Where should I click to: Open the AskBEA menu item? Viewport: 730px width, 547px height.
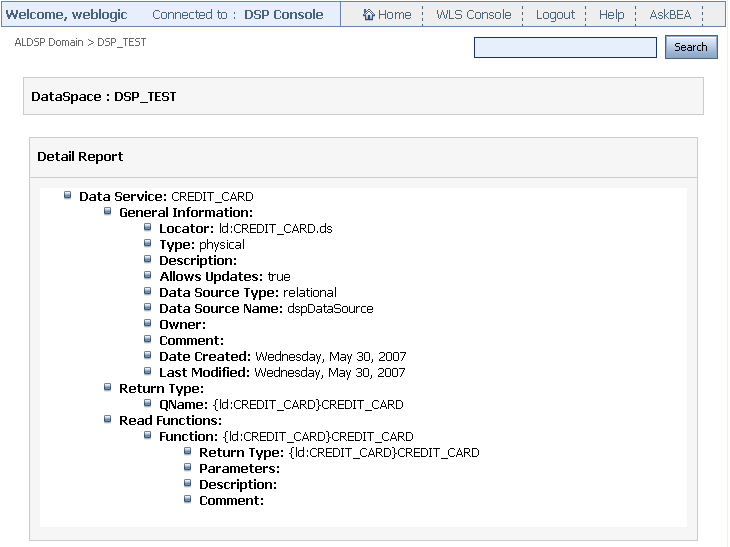tap(670, 15)
